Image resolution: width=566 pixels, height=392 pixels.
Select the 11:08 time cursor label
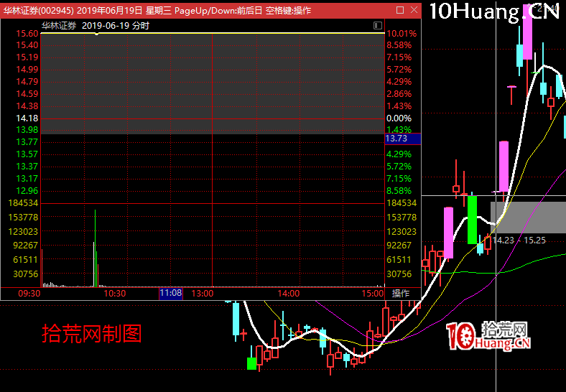171,293
